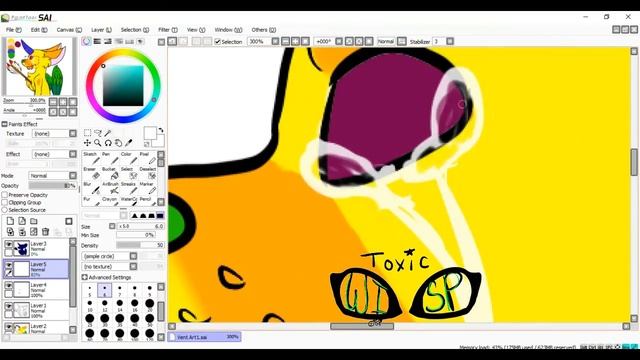Viewport: 640px width, 360px height.
Task: Open the Filter menu
Action: tap(168, 30)
